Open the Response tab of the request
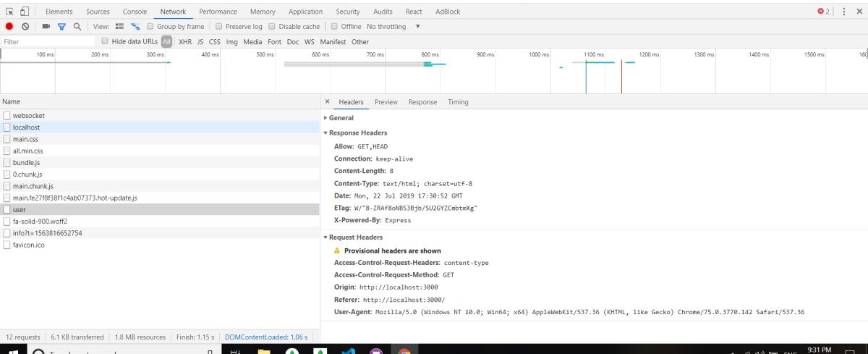The width and height of the screenshot is (868, 354). (422, 102)
